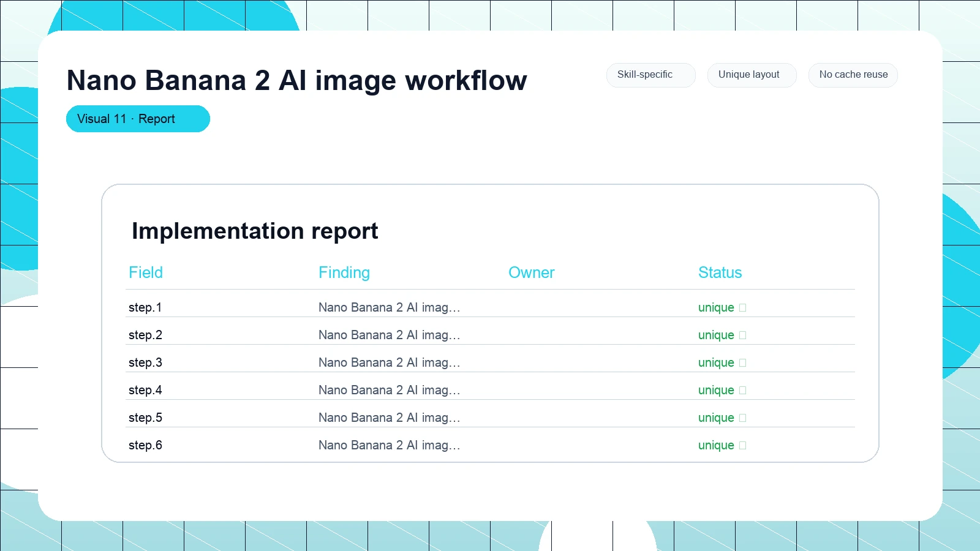Click the Implementation report heading

[x=255, y=231]
